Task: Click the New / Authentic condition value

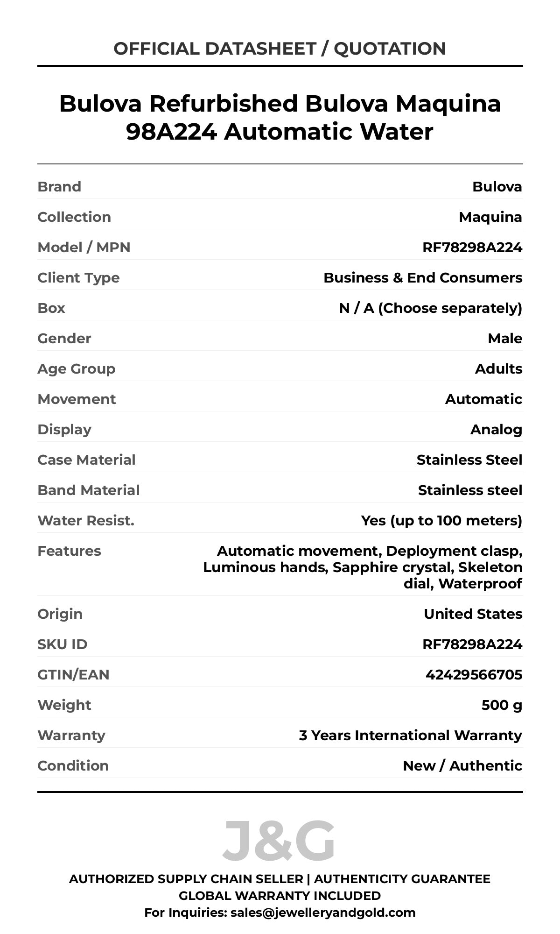Action: [x=462, y=765]
